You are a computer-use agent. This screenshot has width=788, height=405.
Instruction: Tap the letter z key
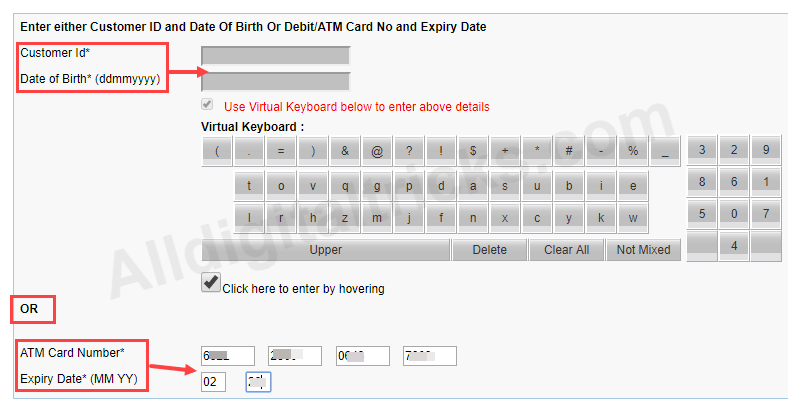(x=345, y=218)
